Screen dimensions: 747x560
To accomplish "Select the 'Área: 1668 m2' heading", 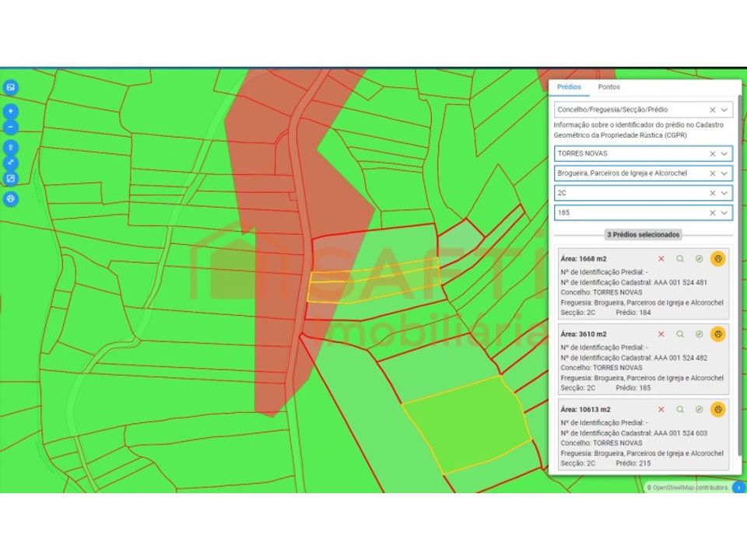I will click(x=583, y=259).
